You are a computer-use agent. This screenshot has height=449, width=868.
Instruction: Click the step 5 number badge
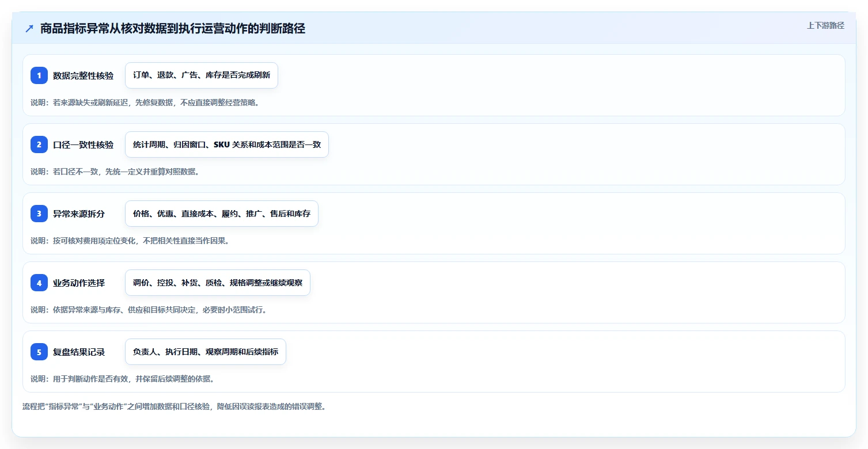tap(39, 352)
